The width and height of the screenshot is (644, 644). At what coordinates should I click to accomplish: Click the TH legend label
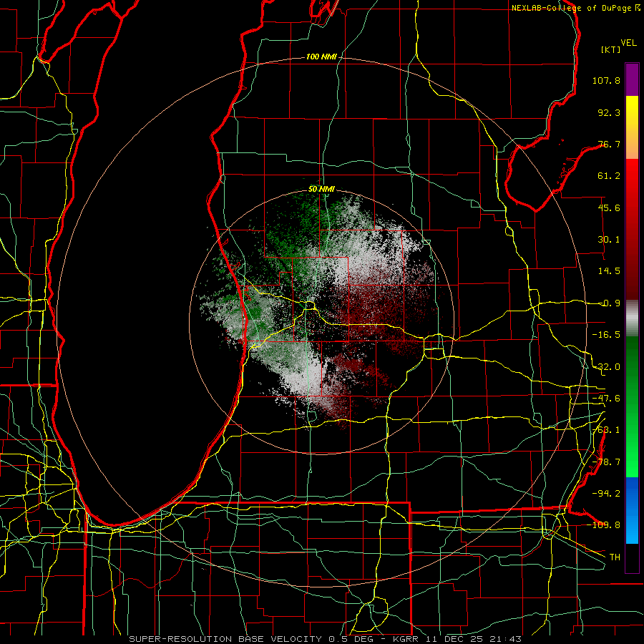pos(615,557)
